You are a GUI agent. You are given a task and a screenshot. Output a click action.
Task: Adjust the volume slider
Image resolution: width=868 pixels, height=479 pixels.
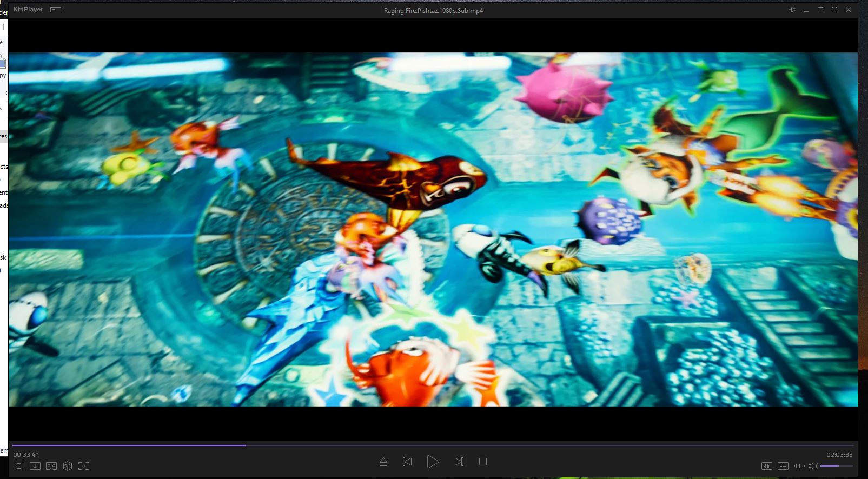pos(836,466)
